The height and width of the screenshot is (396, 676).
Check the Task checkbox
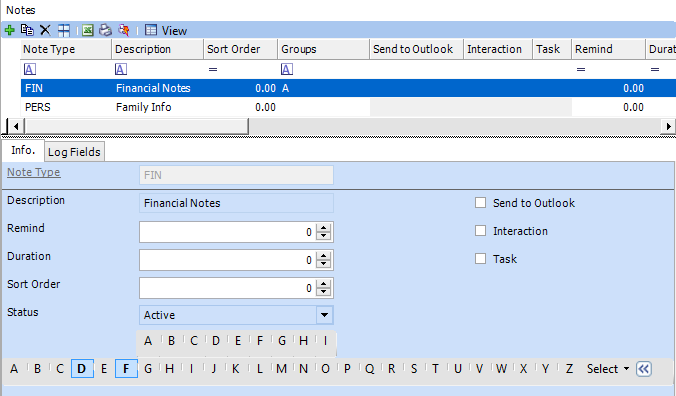480,259
